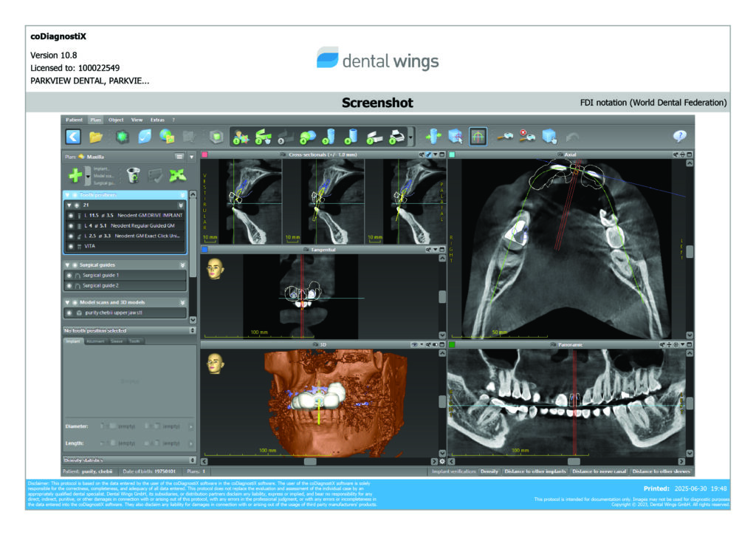This screenshot has width=756, height=535.
Task: Toggle visibility of Neodent GM Exact Click
Action: pos(71,236)
